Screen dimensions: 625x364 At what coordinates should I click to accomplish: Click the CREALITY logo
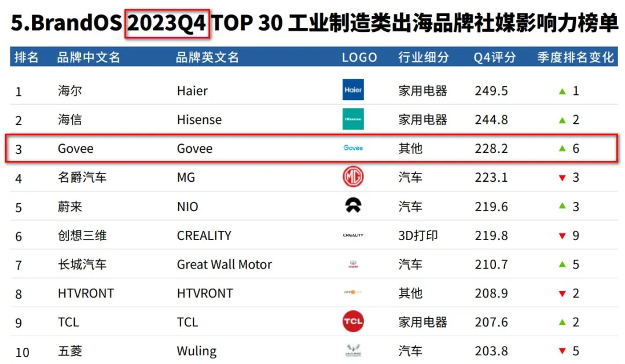(353, 235)
